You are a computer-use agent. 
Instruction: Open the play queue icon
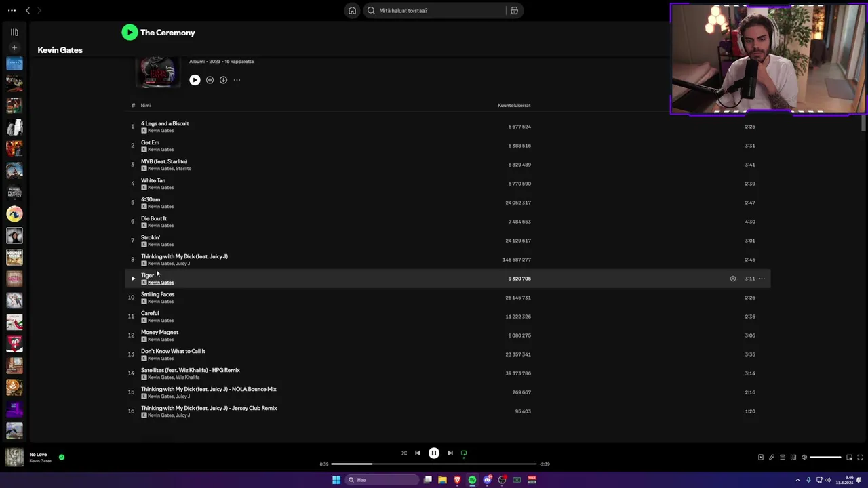[x=782, y=457]
